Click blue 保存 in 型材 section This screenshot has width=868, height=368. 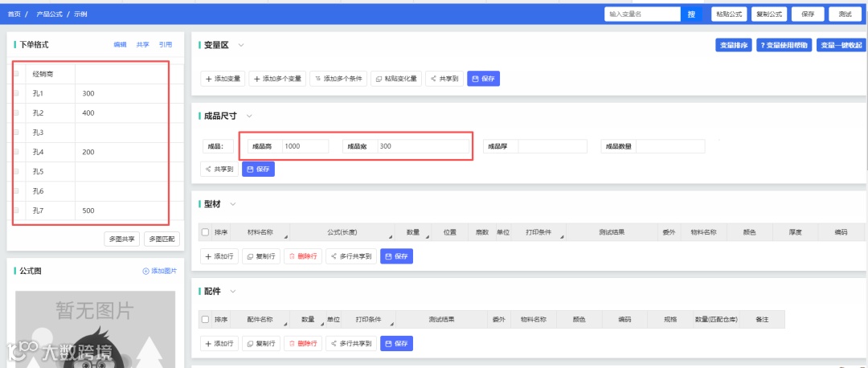pyautogui.click(x=396, y=256)
